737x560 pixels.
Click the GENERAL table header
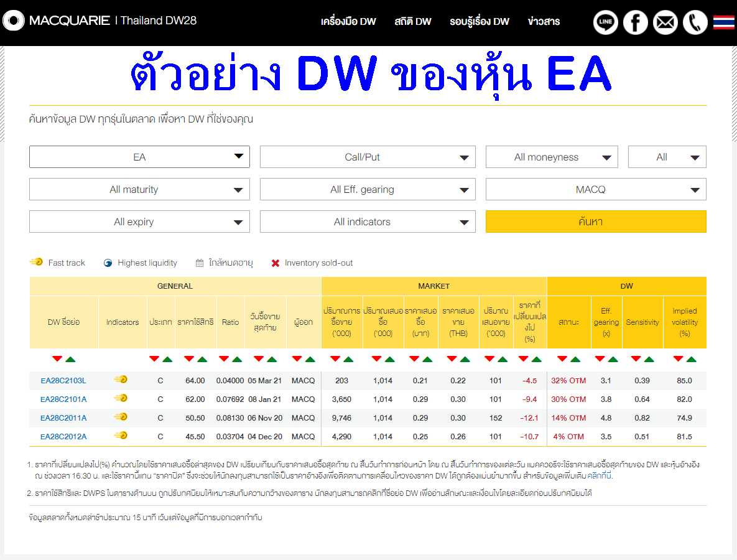tap(175, 286)
